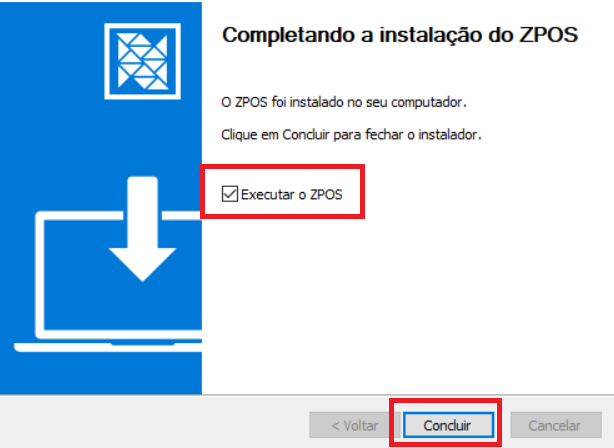Screen dimensions: 614x448
Task: Select the word 'ZPOS' in the heading
Action: tap(548, 35)
